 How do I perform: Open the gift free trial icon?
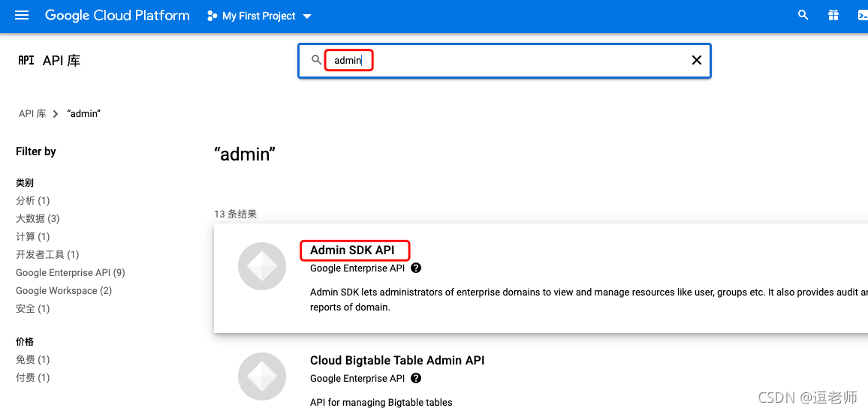833,16
